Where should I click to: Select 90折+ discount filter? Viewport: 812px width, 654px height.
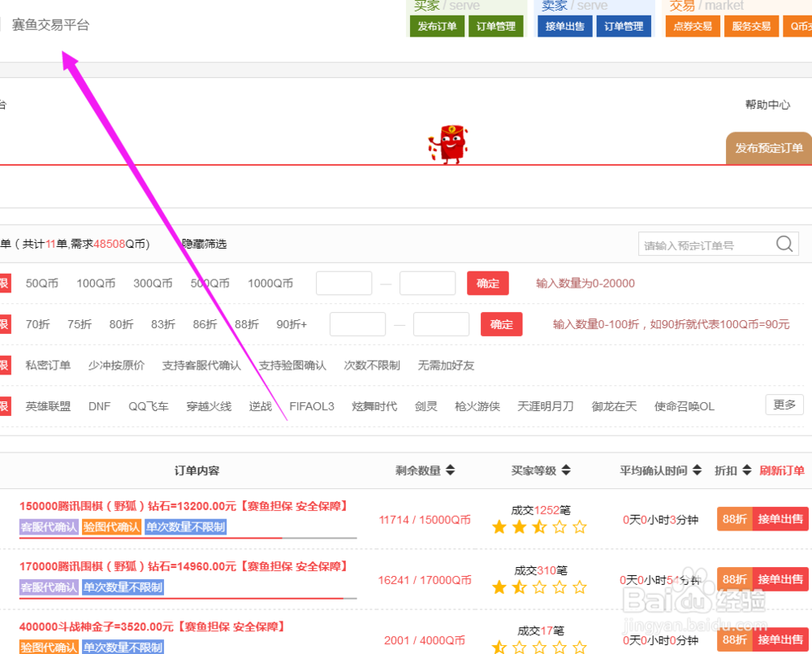pos(292,324)
